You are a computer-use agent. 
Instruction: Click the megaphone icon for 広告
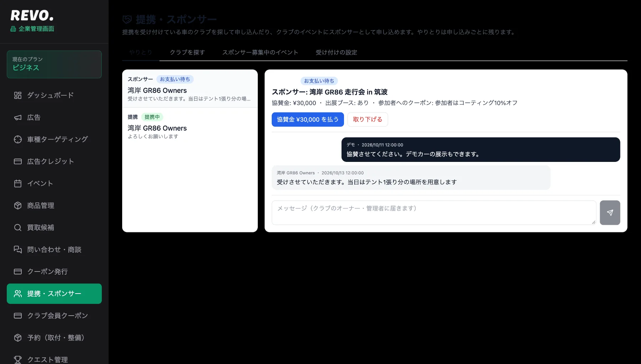18,117
